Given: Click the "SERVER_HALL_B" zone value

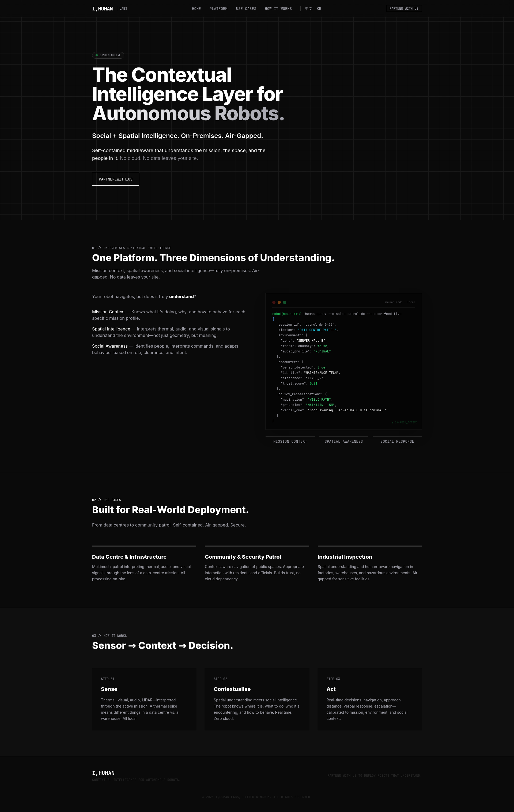Looking at the screenshot, I should pyautogui.click(x=311, y=341).
